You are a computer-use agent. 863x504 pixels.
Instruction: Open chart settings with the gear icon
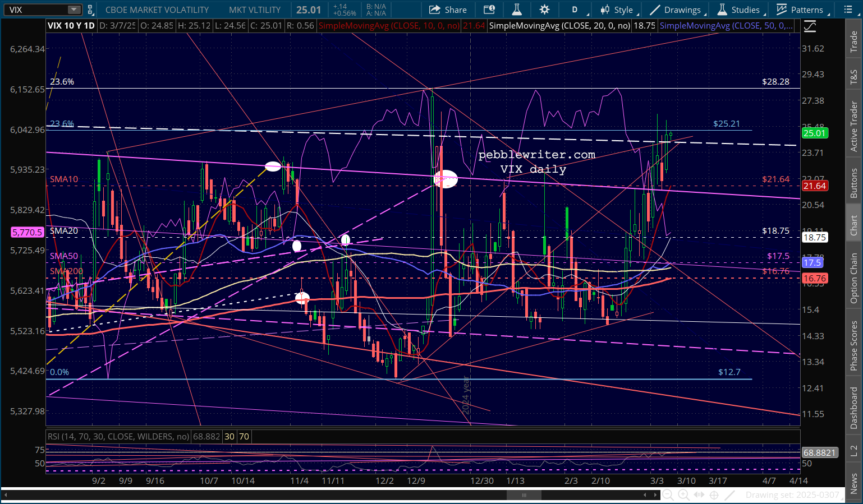coord(544,10)
